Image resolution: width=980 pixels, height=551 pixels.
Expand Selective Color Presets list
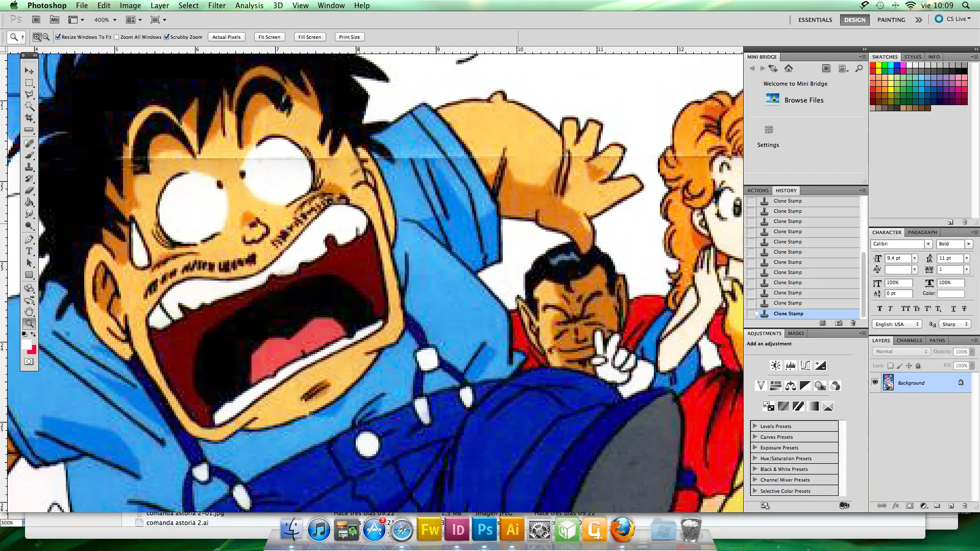(x=755, y=491)
